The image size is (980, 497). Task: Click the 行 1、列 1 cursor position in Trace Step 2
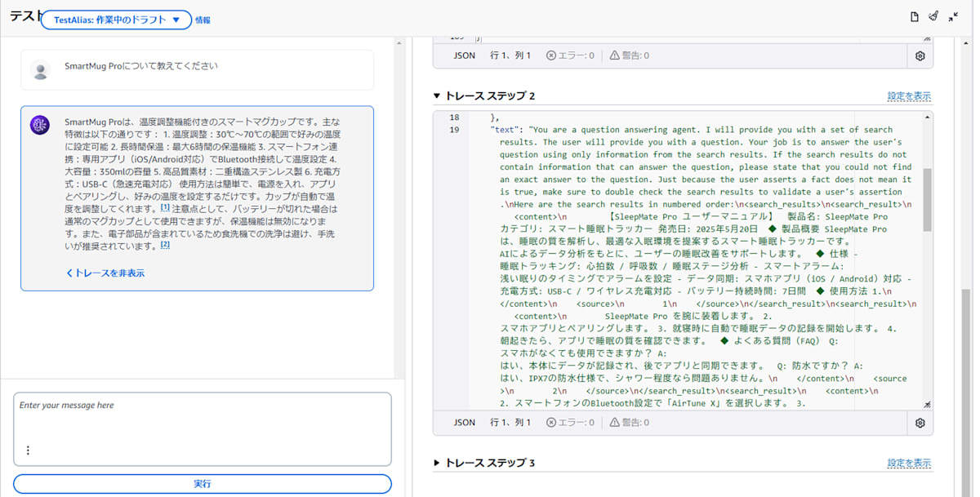coord(510,423)
